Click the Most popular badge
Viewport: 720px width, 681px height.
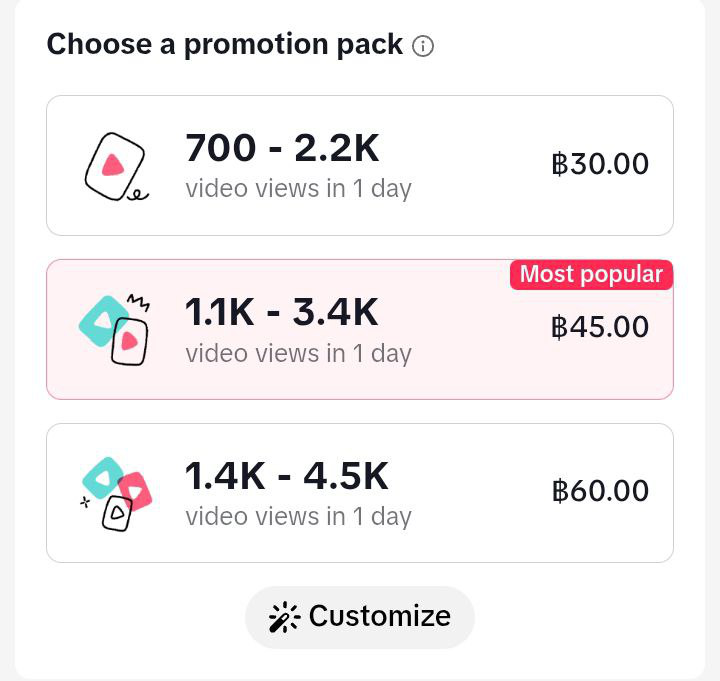coord(591,275)
